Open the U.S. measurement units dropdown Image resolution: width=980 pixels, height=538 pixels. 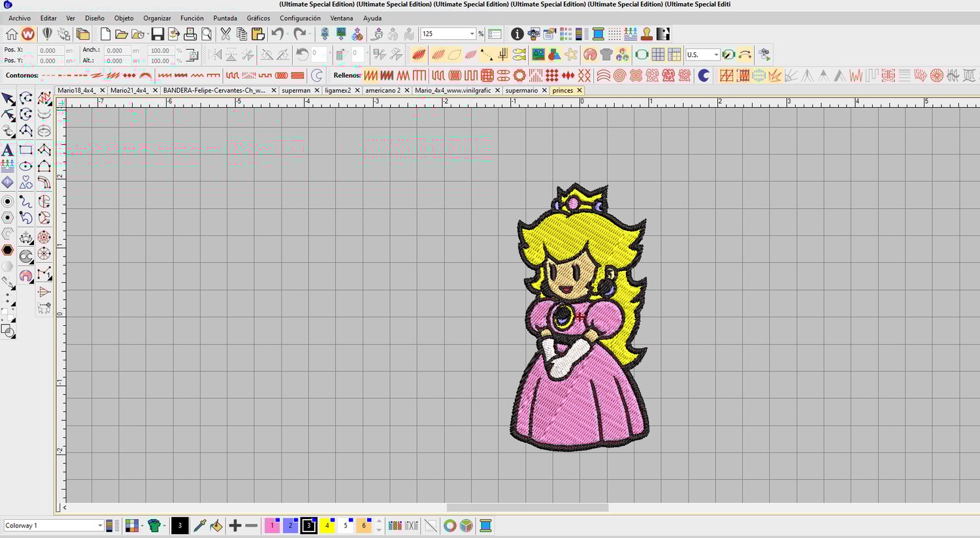[x=716, y=55]
